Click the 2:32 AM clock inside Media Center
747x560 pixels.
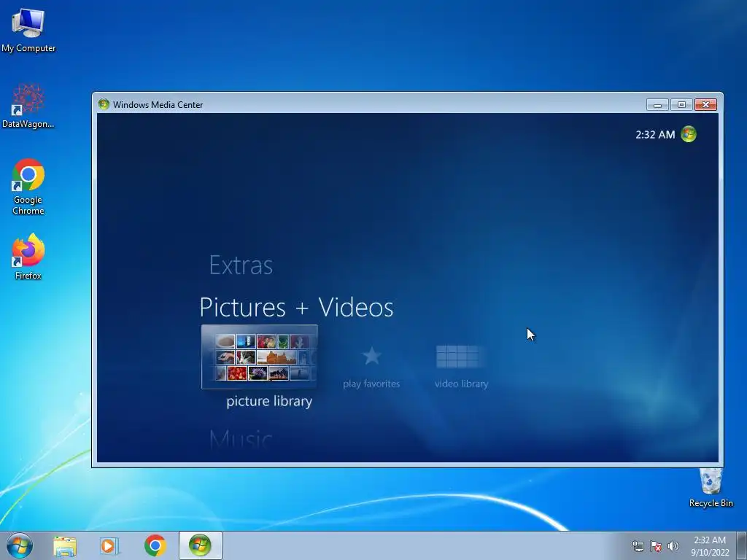[655, 135]
